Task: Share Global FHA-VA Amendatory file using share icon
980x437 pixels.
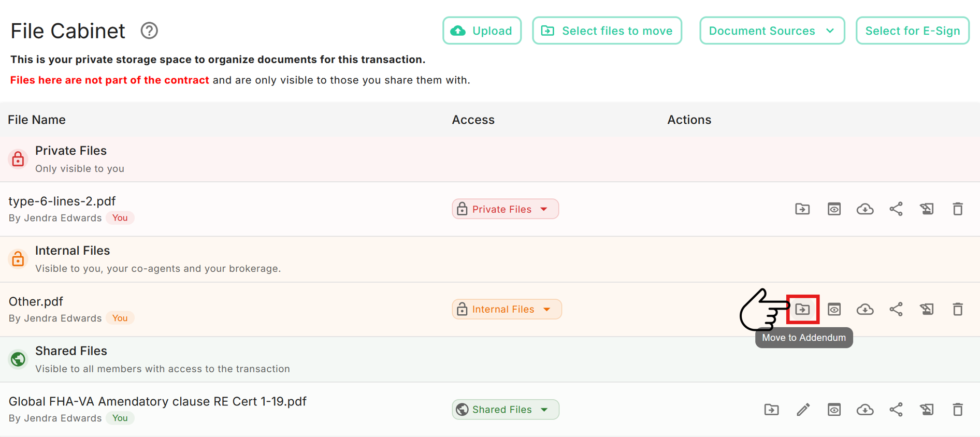Action: tap(896, 410)
